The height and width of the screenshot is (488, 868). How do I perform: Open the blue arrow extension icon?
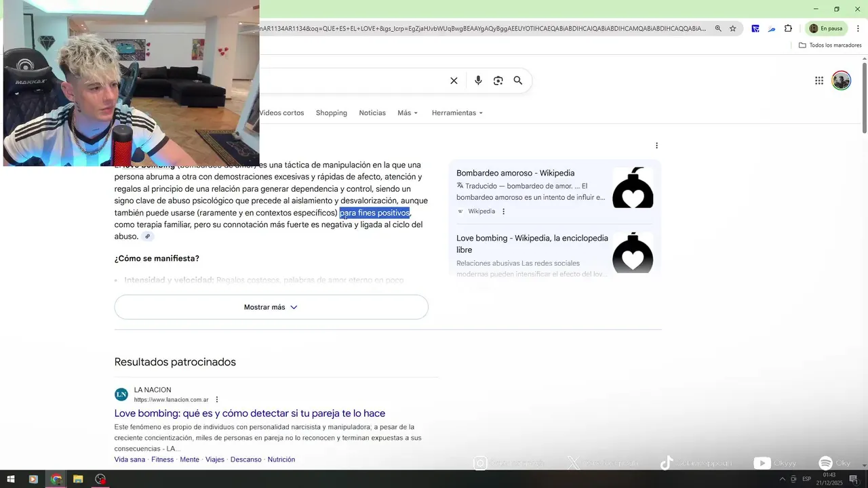pyautogui.click(x=755, y=28)
